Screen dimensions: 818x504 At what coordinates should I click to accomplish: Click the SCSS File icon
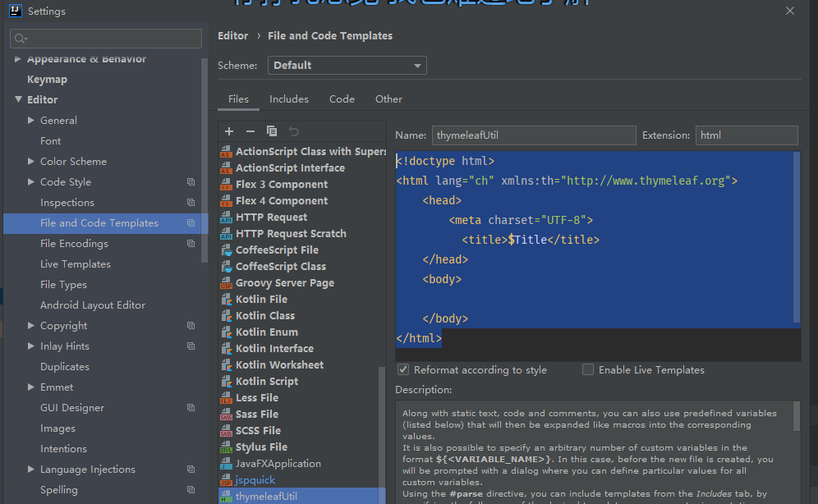pyautogui.click(x=226, y=431)
